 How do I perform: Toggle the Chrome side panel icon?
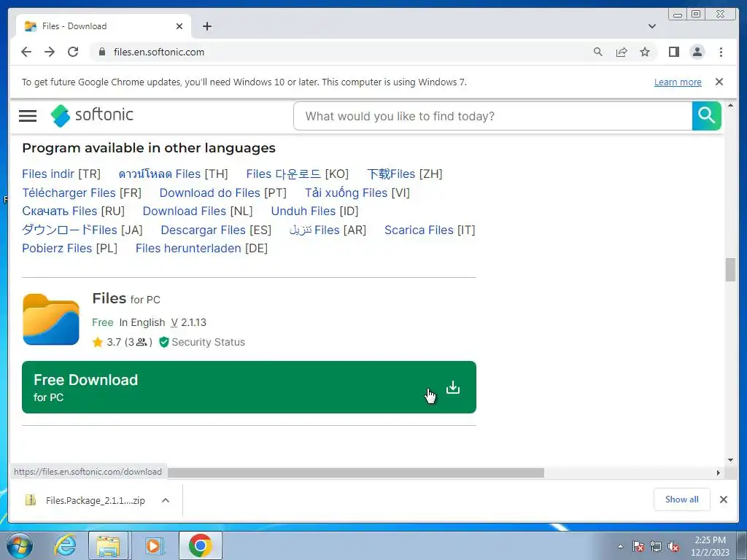[x=673, y=52]
